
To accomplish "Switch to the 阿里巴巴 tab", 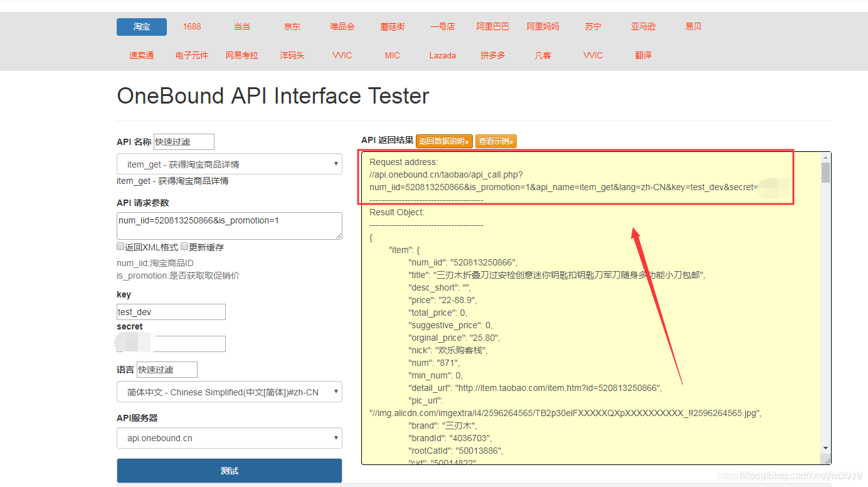I will pyautogui.click(x=493, y=27).
